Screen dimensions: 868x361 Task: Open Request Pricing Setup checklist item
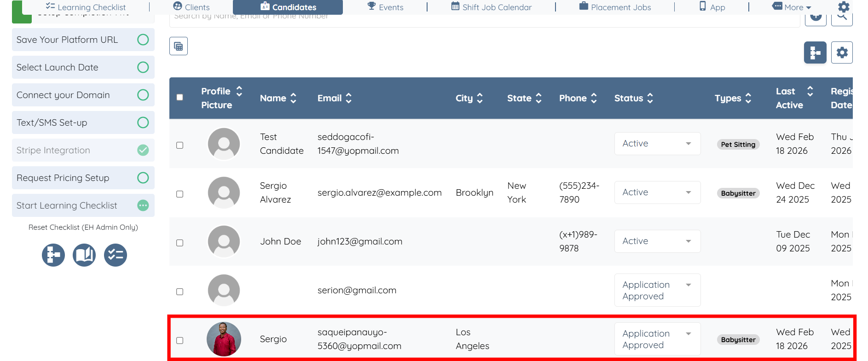(x=83, y=178)
